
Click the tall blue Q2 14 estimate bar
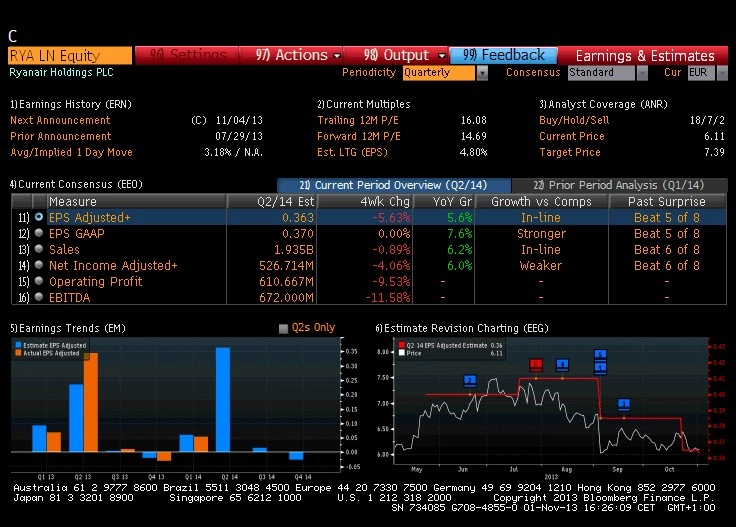[223, 399]
